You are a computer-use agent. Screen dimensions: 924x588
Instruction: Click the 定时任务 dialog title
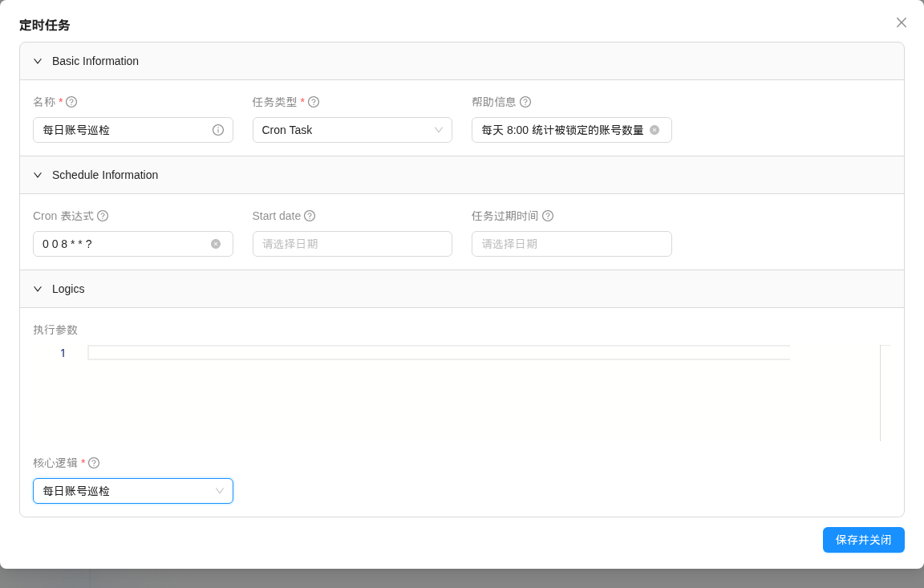(45, 26)
